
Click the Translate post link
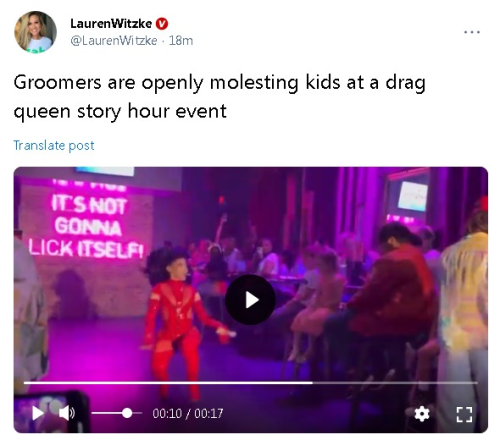point(54,145)
